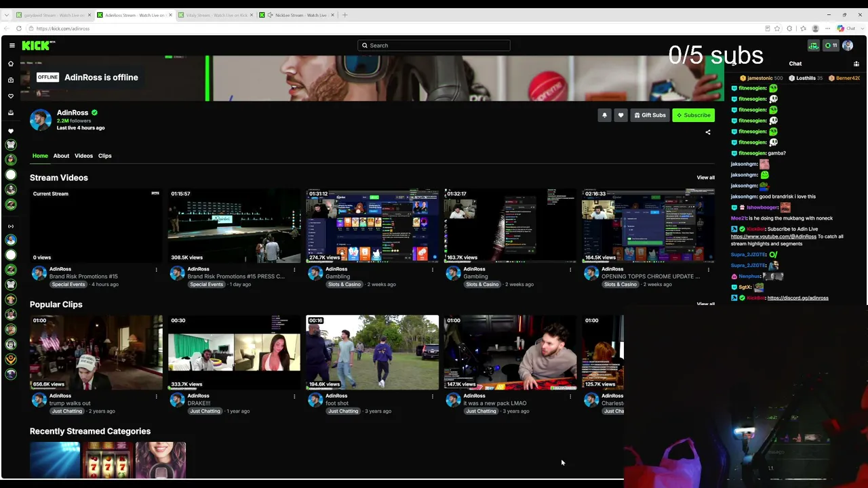Viewport: 868px width, 488px height.
Task: Open the green hat icon in header
Action: (x=813, y=45)
